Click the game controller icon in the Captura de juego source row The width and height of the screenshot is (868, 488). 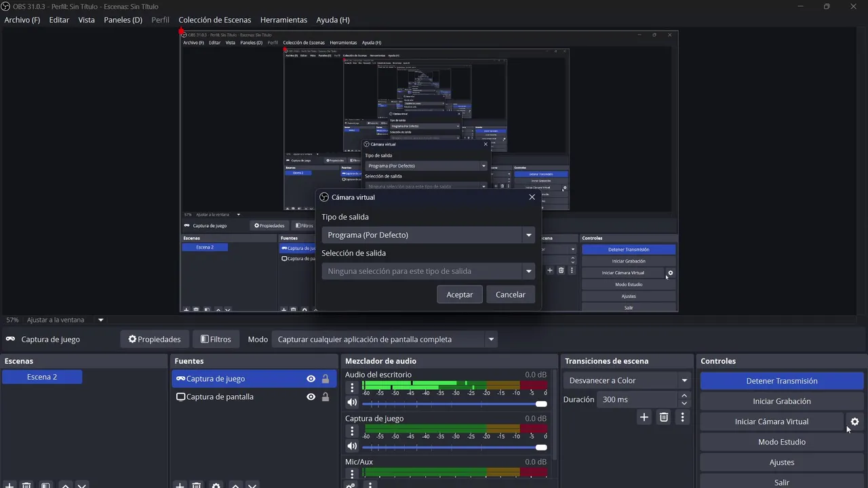point(180,379)
